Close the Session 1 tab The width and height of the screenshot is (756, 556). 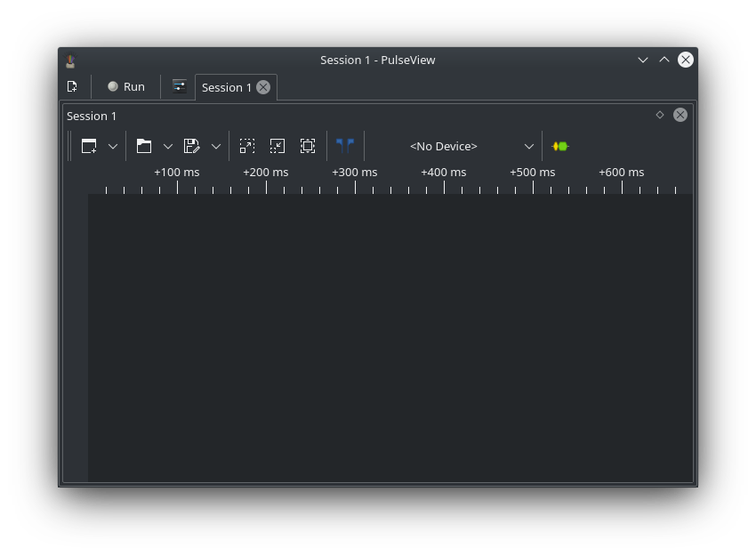(x=262, y=87)
